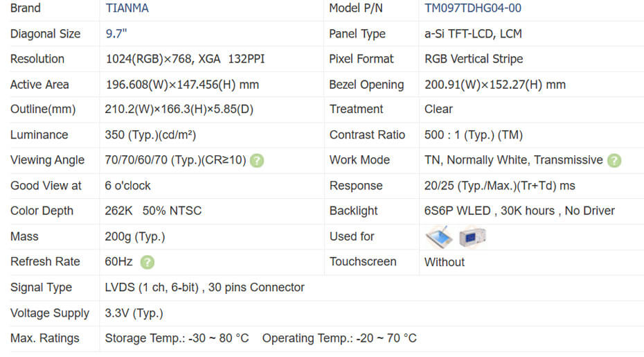The image size is (644, 357).
Task: Click the instrument device icon in Used for
Action: (472, 237)
